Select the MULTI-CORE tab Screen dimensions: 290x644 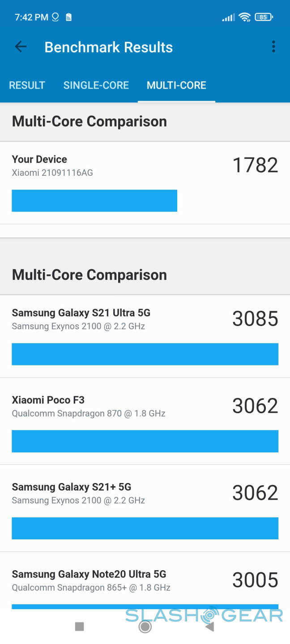point(176,85)
